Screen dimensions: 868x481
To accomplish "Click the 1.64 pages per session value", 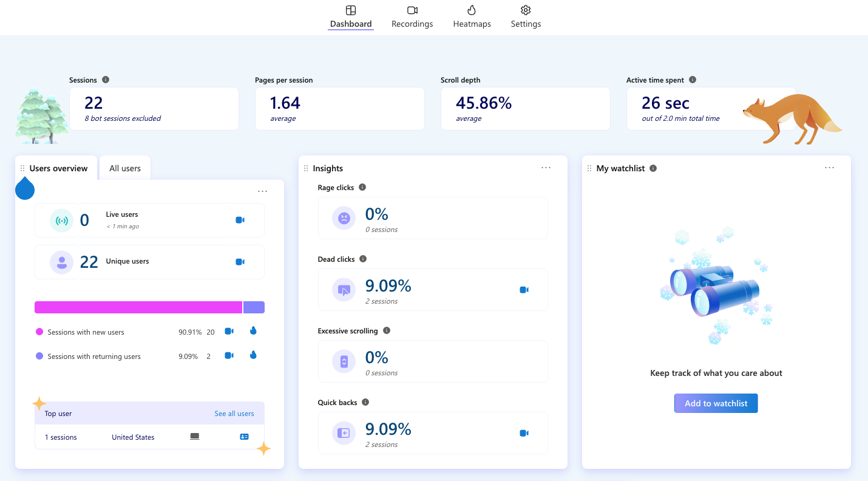I will point(285,103).
